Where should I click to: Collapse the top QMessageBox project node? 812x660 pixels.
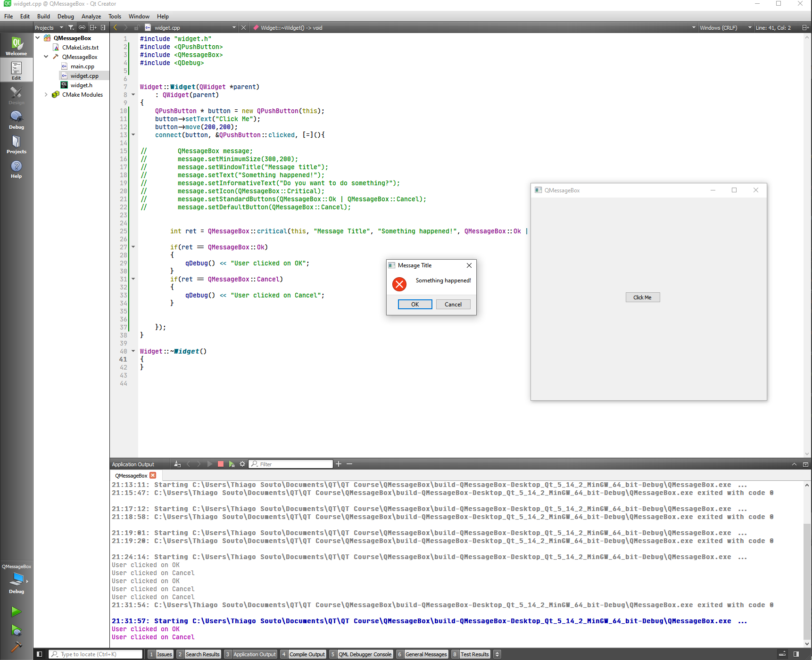point(38,38)
